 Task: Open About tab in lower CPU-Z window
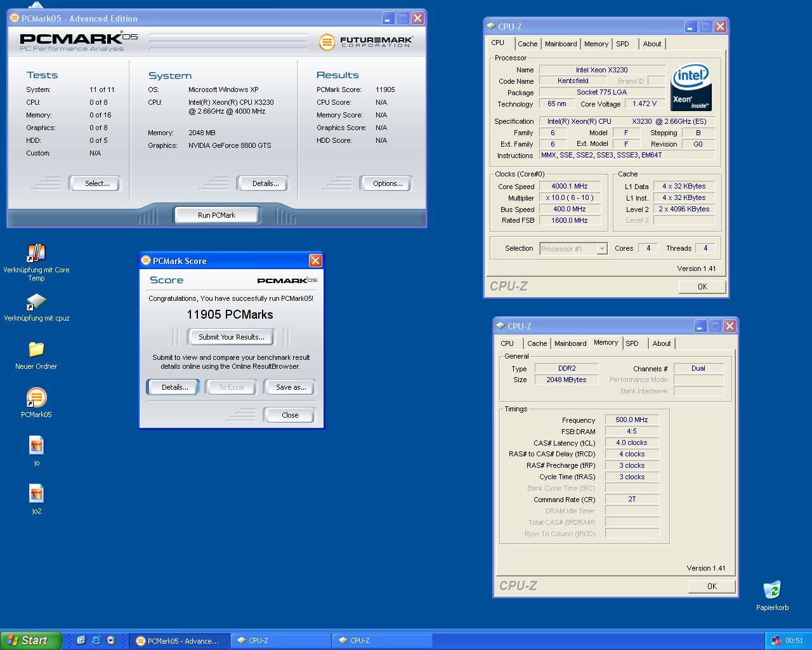(662, 343)
